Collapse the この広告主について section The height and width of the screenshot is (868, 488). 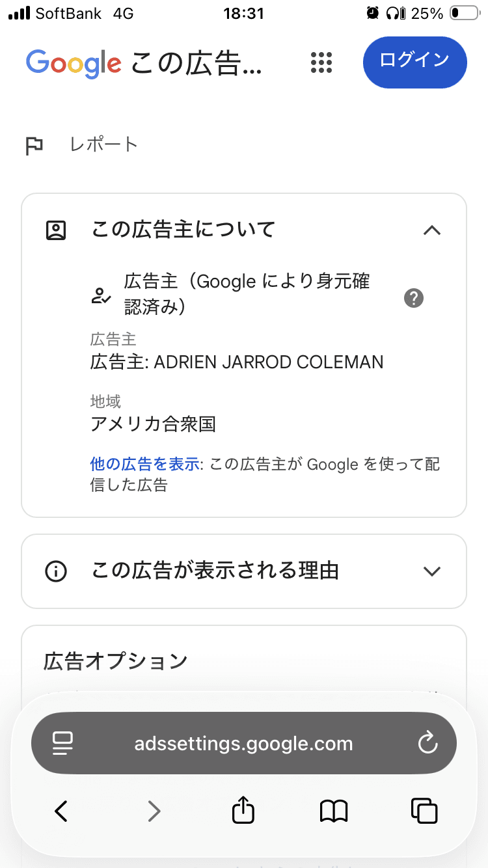click(x=432, y=230)
